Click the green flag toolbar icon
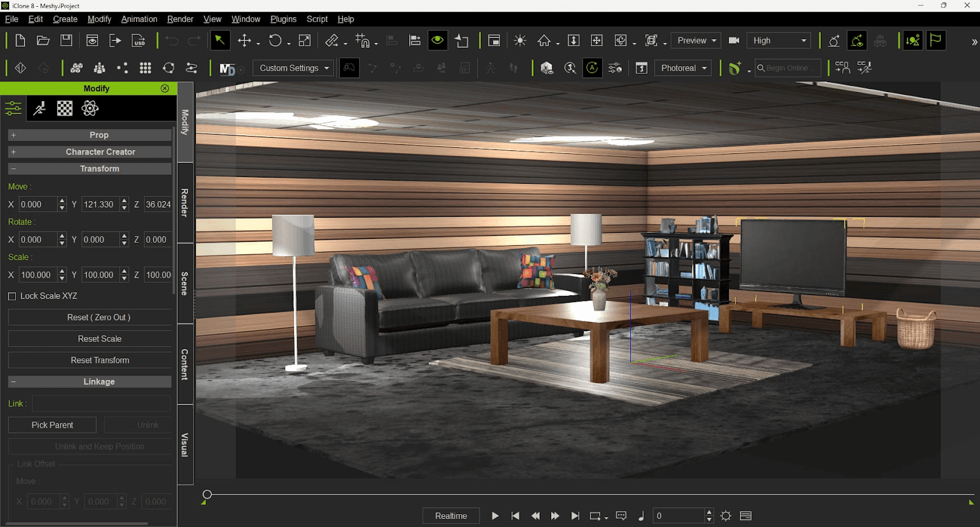 tap(936, 40)
